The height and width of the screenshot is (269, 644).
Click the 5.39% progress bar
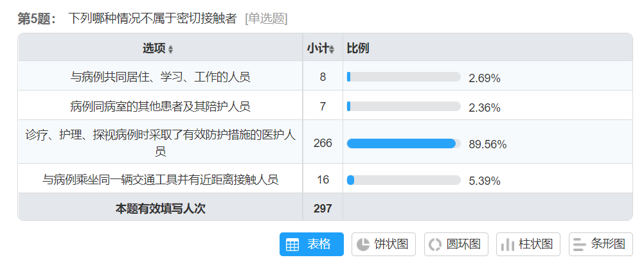404,180
